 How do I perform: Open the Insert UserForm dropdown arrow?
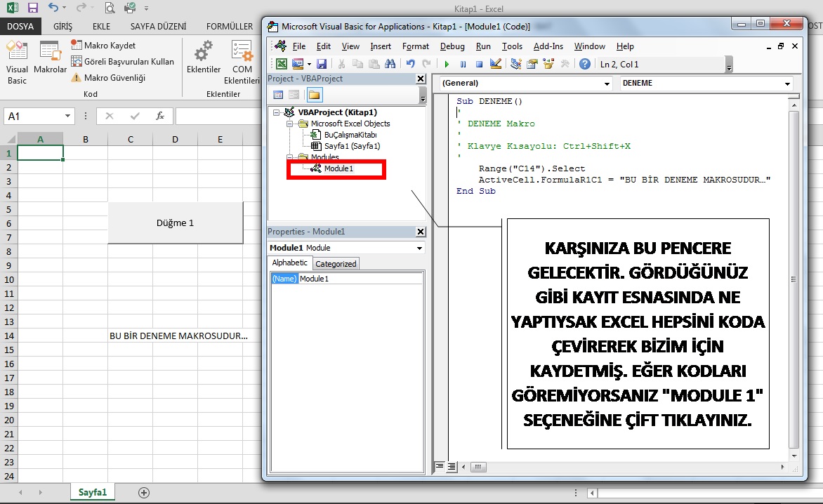point(309,65)
